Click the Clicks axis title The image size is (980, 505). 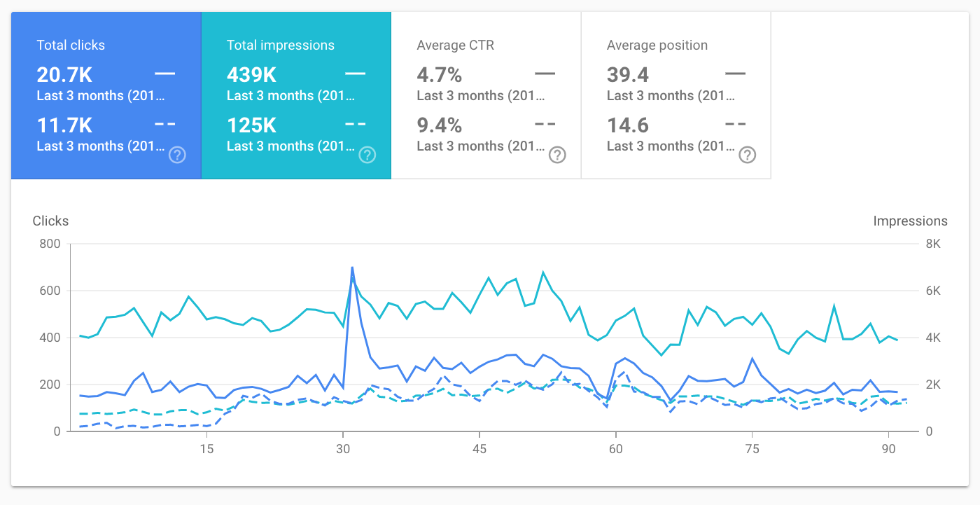click(50, 221)
